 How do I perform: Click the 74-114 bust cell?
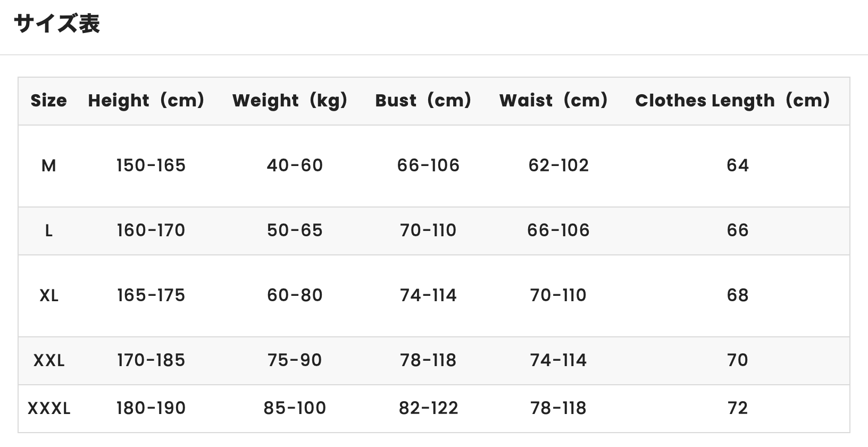pos(428,295)
